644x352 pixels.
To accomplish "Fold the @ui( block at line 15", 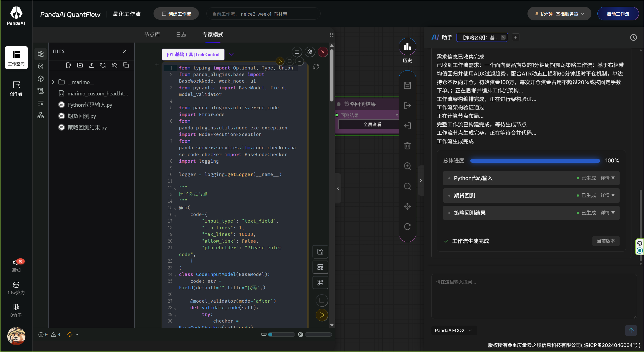I will click(175, 208).
